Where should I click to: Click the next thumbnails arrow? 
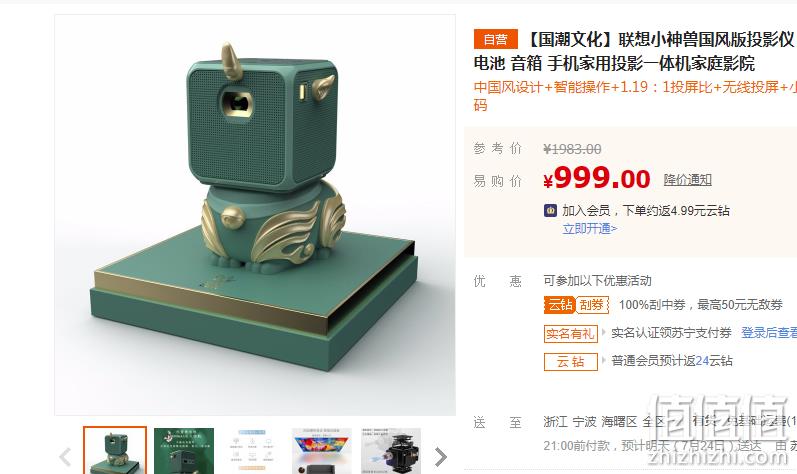(x=441, y=457)
